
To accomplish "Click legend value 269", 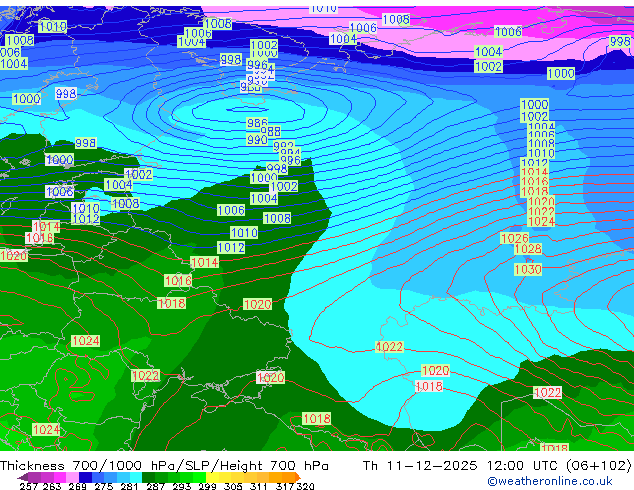I will coord(78,486).
